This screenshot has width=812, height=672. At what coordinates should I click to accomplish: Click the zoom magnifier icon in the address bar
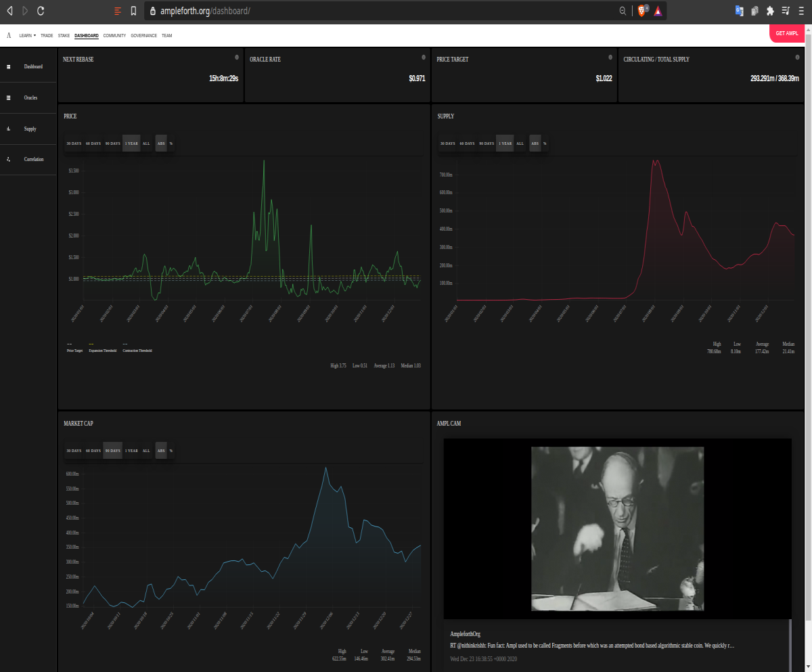point(623,11)
